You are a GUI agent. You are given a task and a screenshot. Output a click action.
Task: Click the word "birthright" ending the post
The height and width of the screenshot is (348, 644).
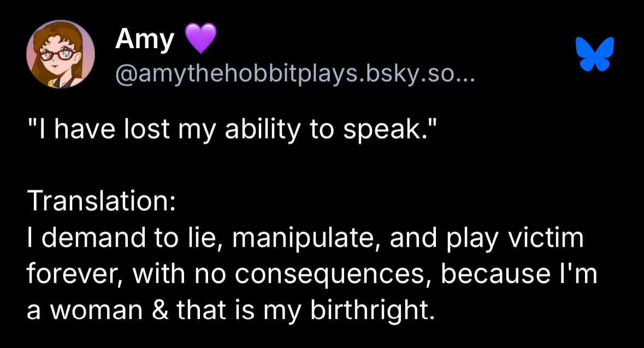pyautogui.click(x=369, y=310)
